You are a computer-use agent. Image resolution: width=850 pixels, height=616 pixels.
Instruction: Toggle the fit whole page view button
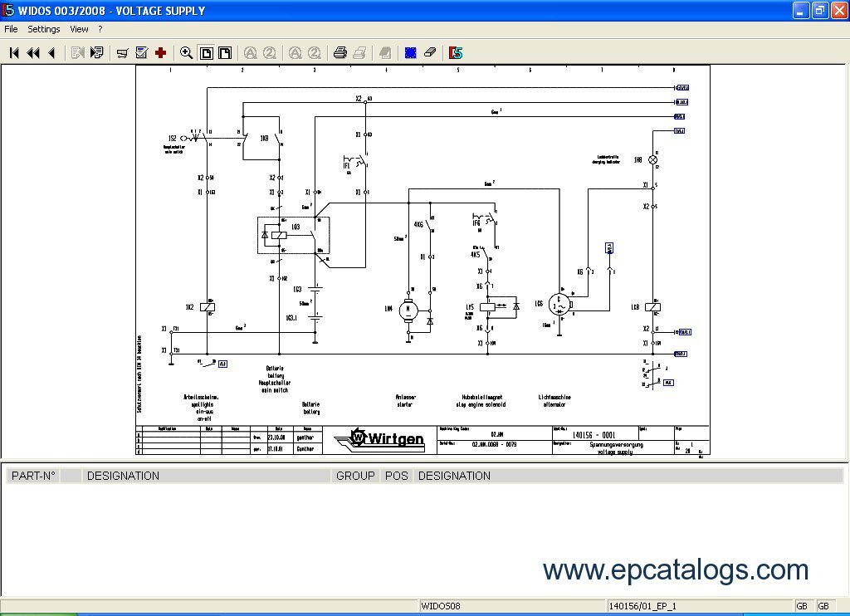(206, 52)
